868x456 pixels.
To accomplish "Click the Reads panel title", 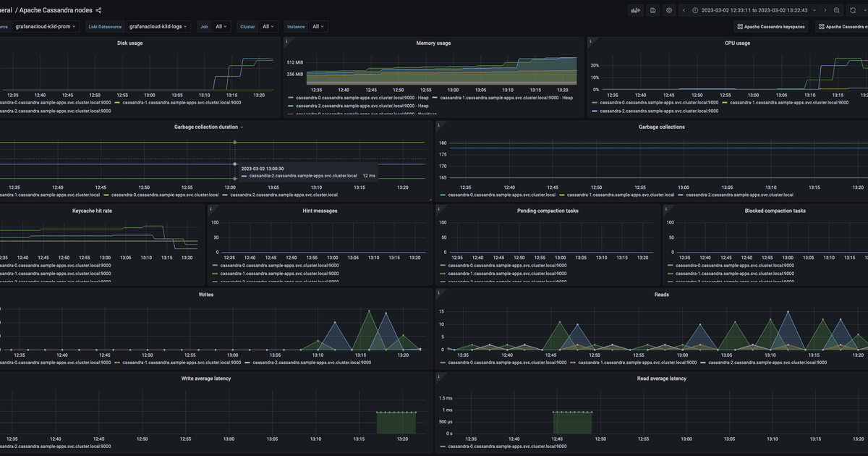I will [x=662, y=295].
